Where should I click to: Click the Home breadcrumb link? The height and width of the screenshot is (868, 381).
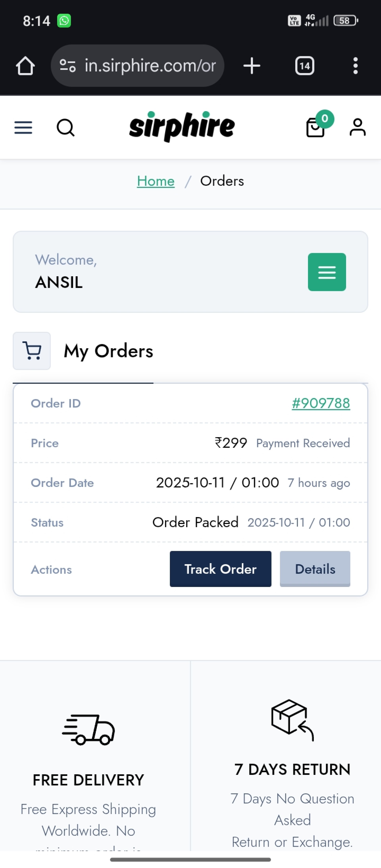(x=156, y=181)
